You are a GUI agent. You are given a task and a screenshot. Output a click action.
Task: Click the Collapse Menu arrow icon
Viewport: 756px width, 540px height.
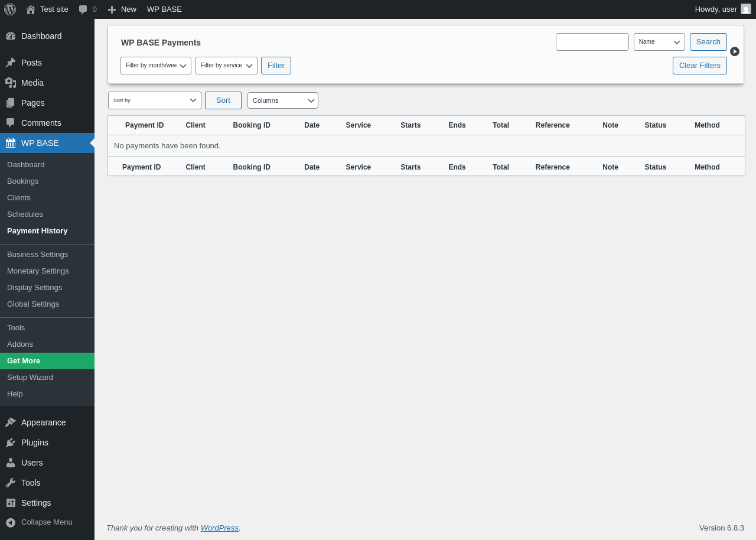11,522
